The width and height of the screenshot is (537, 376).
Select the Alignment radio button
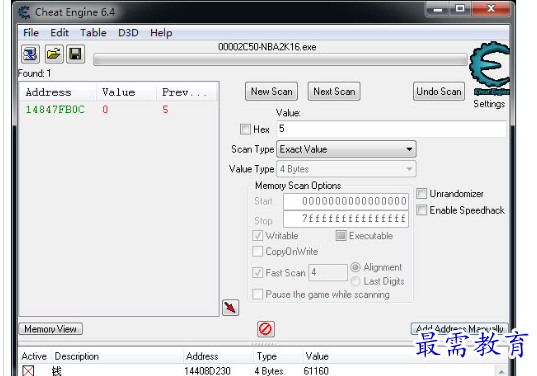click(355, 267)
